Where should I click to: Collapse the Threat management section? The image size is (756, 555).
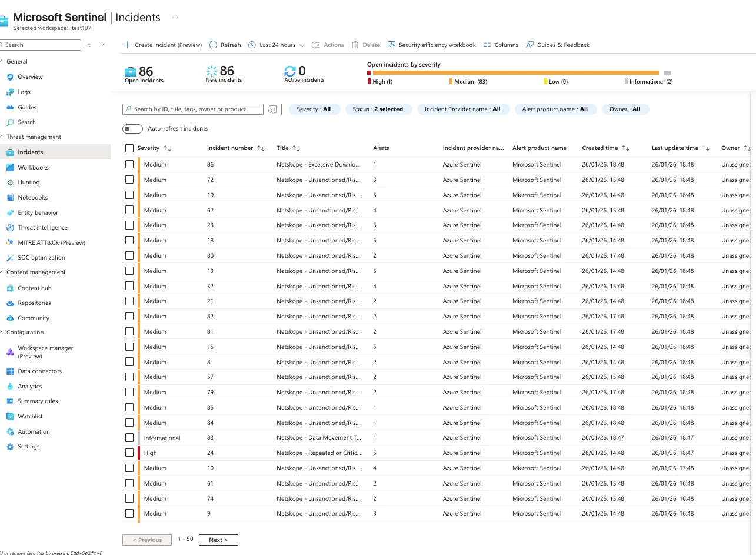[x=34, y=137]
